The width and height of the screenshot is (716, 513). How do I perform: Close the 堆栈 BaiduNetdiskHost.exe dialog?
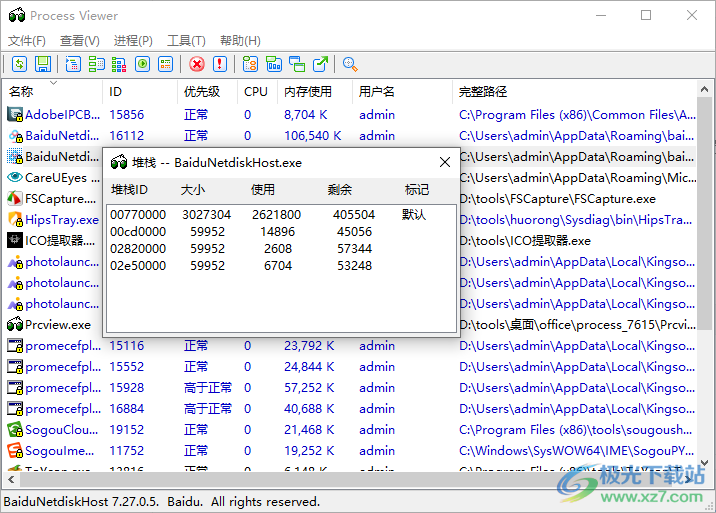(445, 162)
